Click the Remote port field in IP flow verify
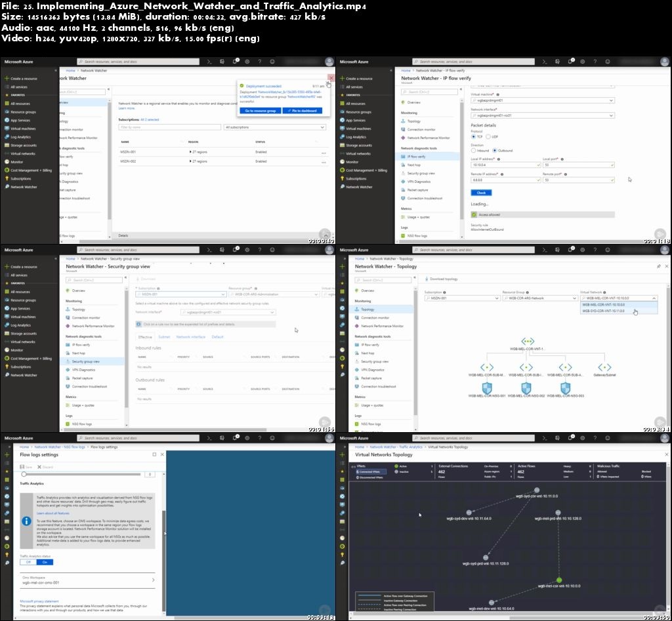 (579, 180)
